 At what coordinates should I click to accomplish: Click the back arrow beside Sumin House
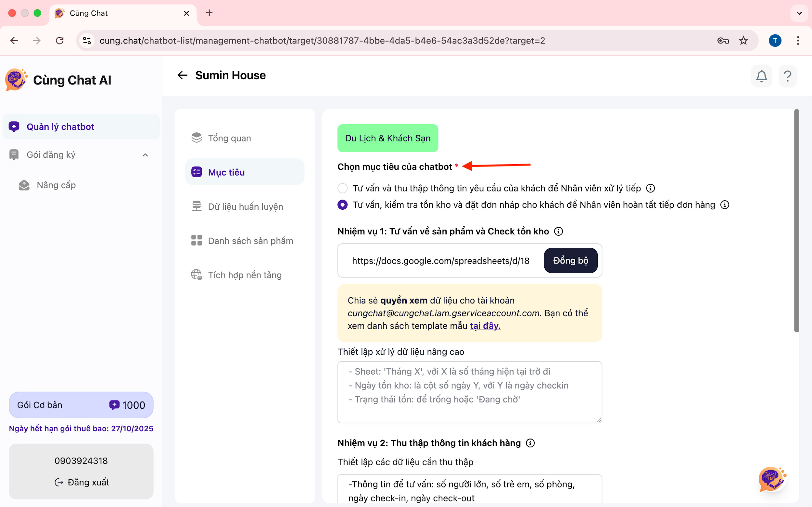coord(182,75)
